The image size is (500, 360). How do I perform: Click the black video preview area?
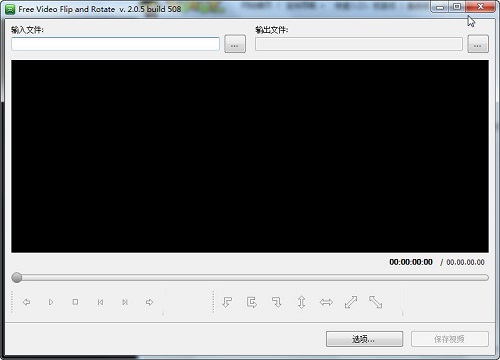click(x=250, y=156)
